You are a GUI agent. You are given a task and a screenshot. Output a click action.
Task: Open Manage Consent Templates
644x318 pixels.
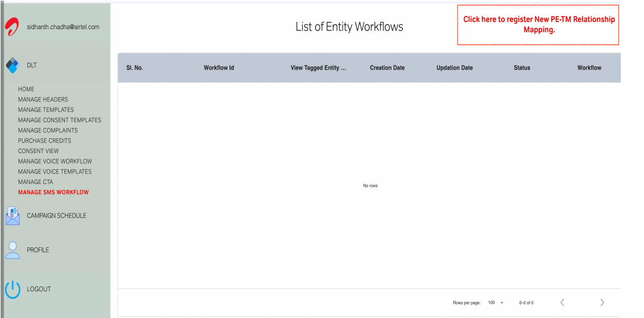pos(60,120)
